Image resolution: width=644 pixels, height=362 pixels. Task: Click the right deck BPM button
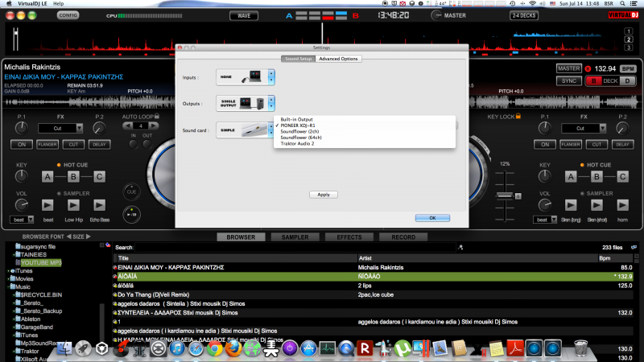click(x=628, y=69)
